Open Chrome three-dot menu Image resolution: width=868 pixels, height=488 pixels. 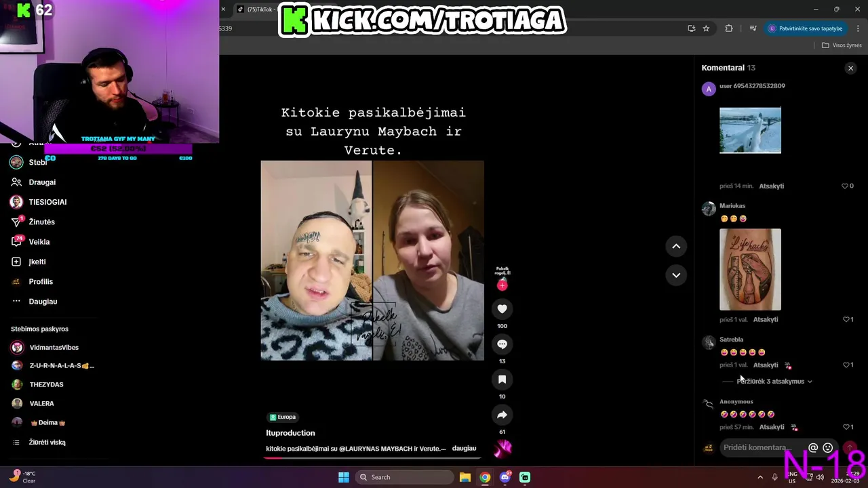coord(859,28)
